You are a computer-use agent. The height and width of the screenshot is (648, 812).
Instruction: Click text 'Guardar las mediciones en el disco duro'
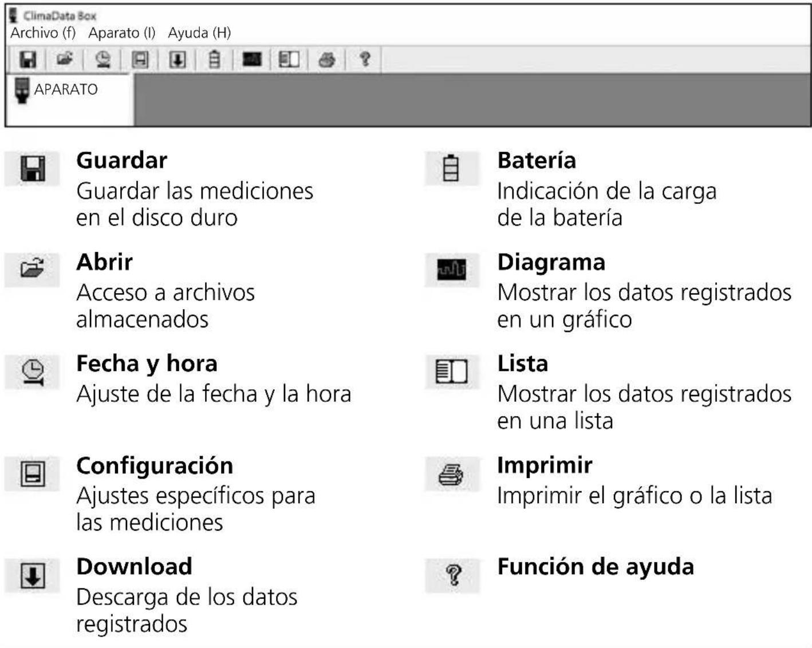pyautogui.click(x=195, y=204)
